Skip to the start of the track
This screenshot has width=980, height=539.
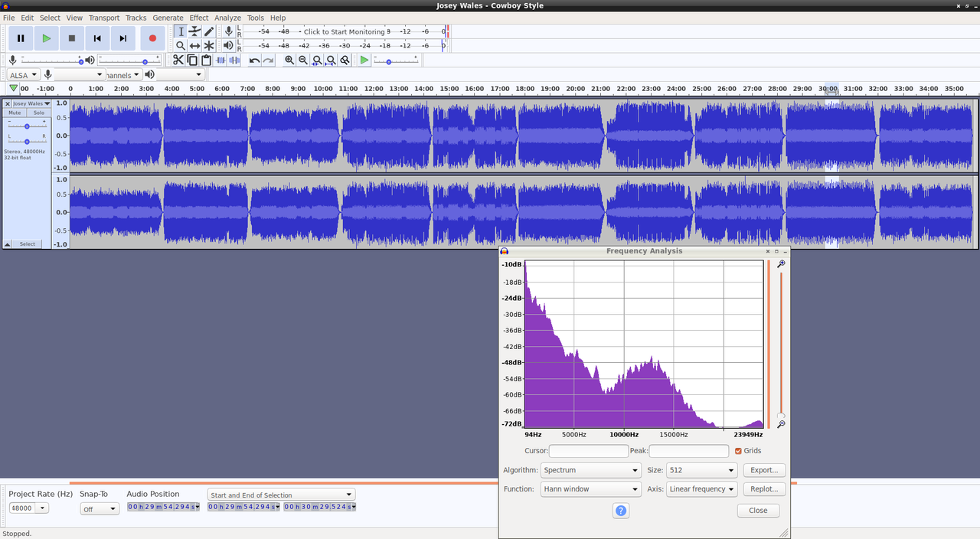(x=97, y=38)
